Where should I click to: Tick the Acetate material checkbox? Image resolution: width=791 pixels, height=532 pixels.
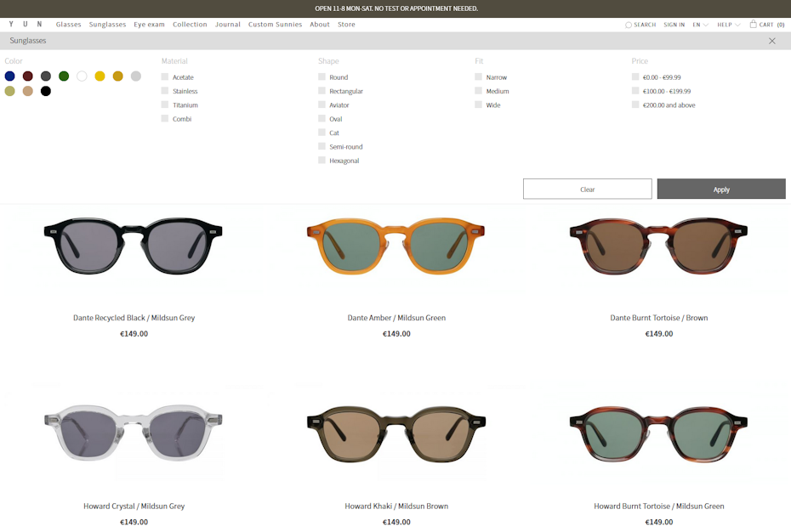165,77
